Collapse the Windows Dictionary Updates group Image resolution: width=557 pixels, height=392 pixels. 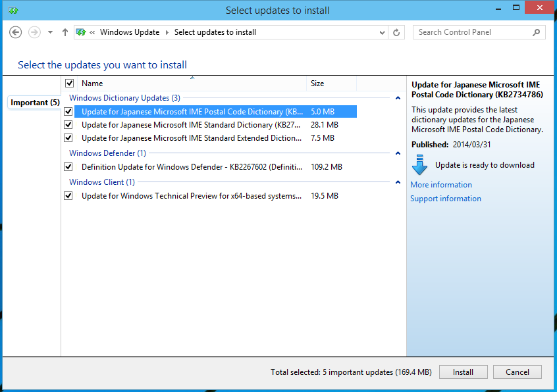(398, 98)
